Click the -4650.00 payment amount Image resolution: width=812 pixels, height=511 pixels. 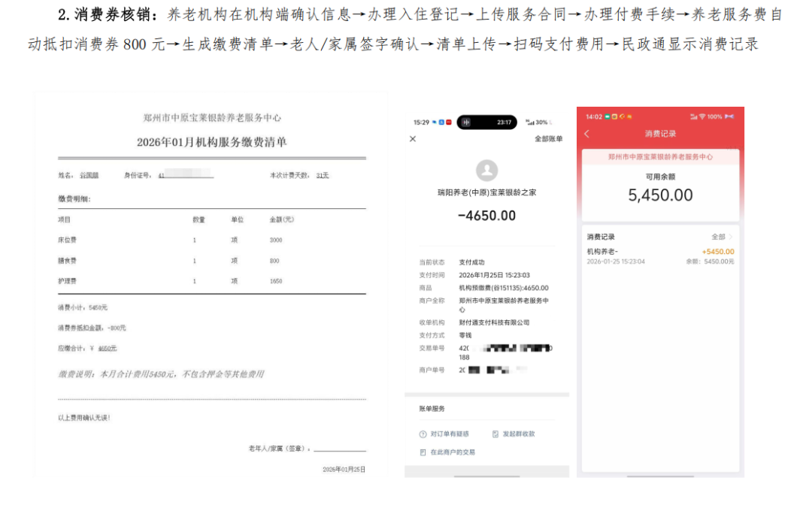click(486, 216)
